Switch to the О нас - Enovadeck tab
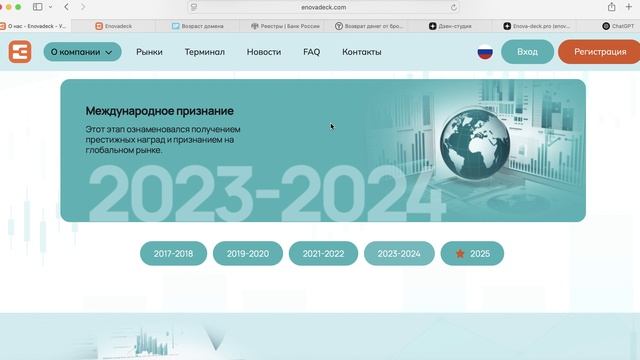 coord(35,26)
